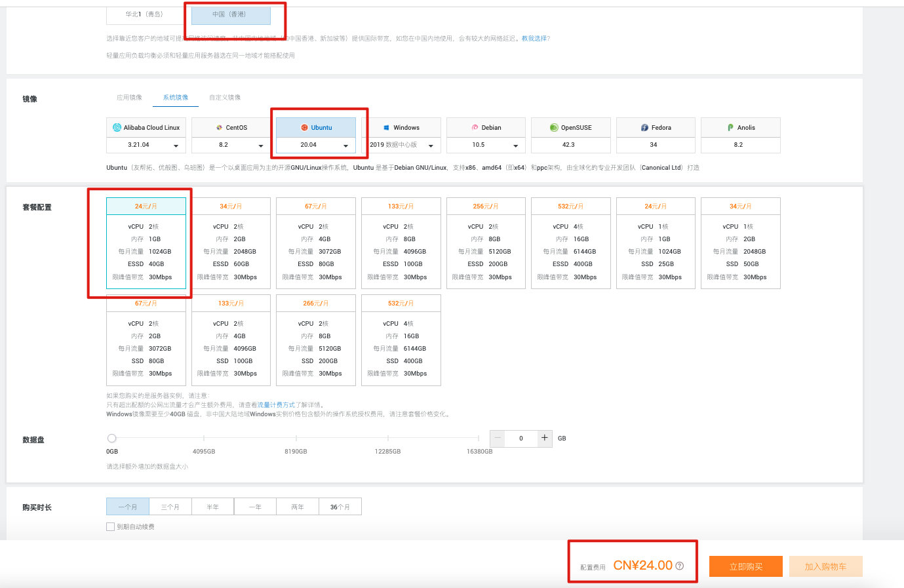Choose the CentOS image icon
The height and width of the screenshot is (588, 904).
(x=220, y=128)
